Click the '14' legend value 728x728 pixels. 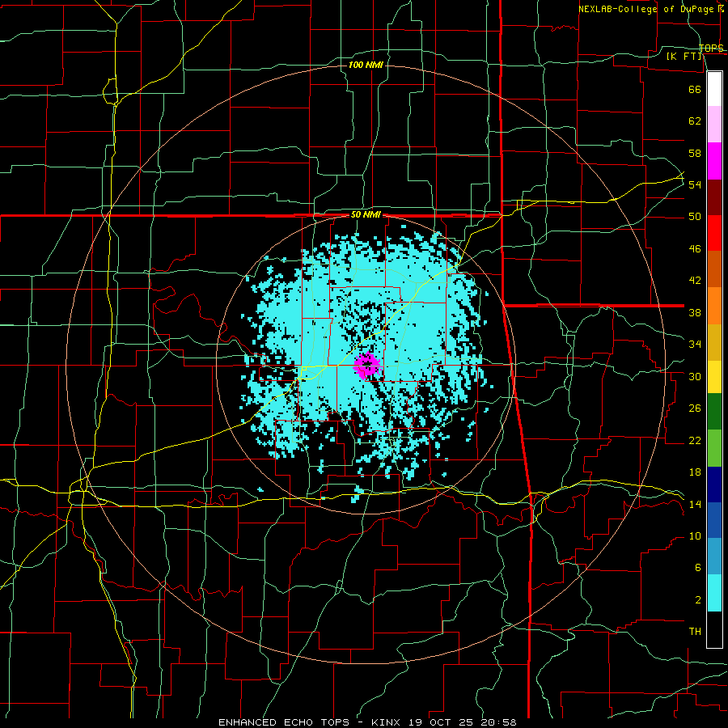point(695,504)
